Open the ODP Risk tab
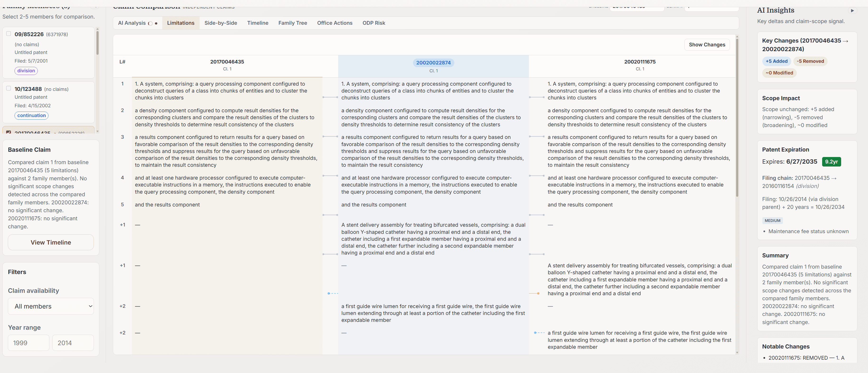Screen dimensions: 868x373 click(x=374, y=23)
